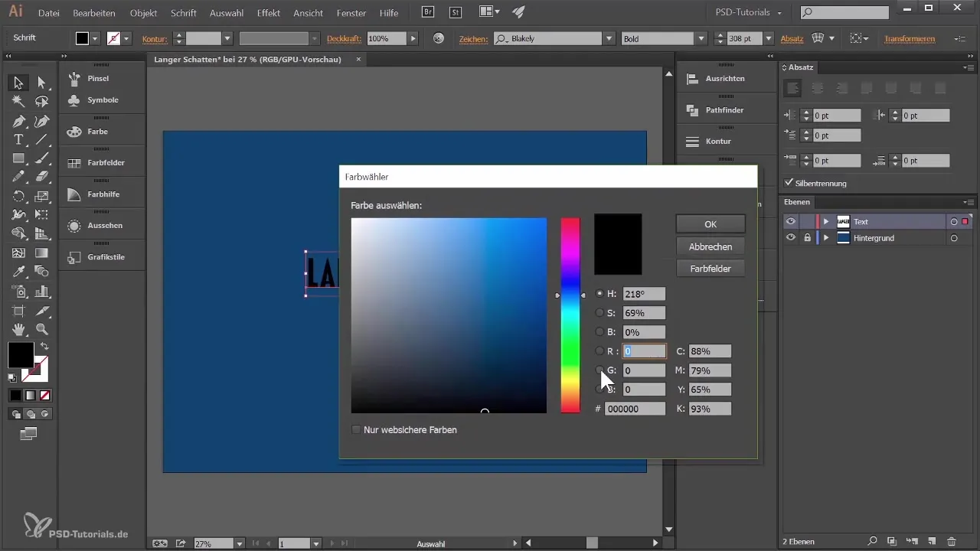Select the S saturation radio button
This screenshot has width=980, height=551.
[599, 312]
